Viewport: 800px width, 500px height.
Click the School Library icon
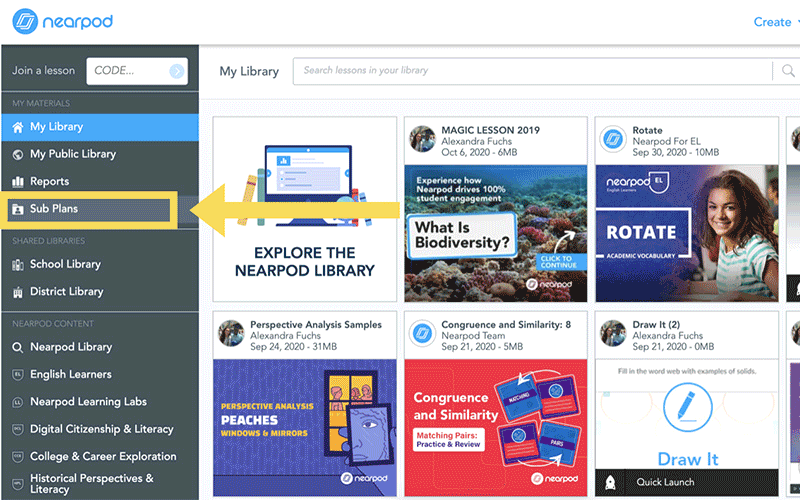(x=18, y=265)
